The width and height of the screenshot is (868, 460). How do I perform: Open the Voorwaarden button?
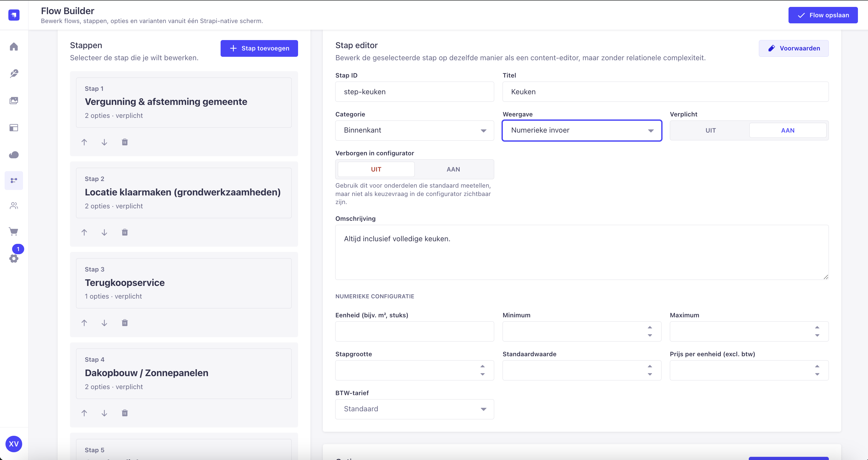793,48
